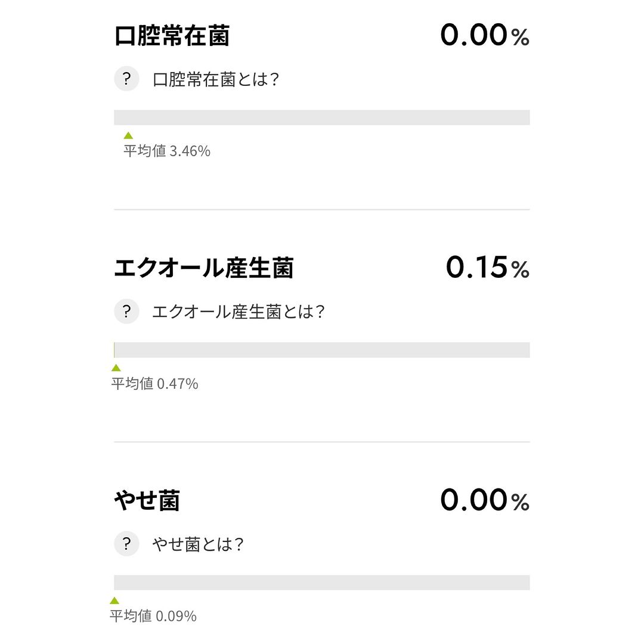The height and width of the screenshot is (644, 644).
Task: Select the 口腔常在菌 heading
Action: 172,36
